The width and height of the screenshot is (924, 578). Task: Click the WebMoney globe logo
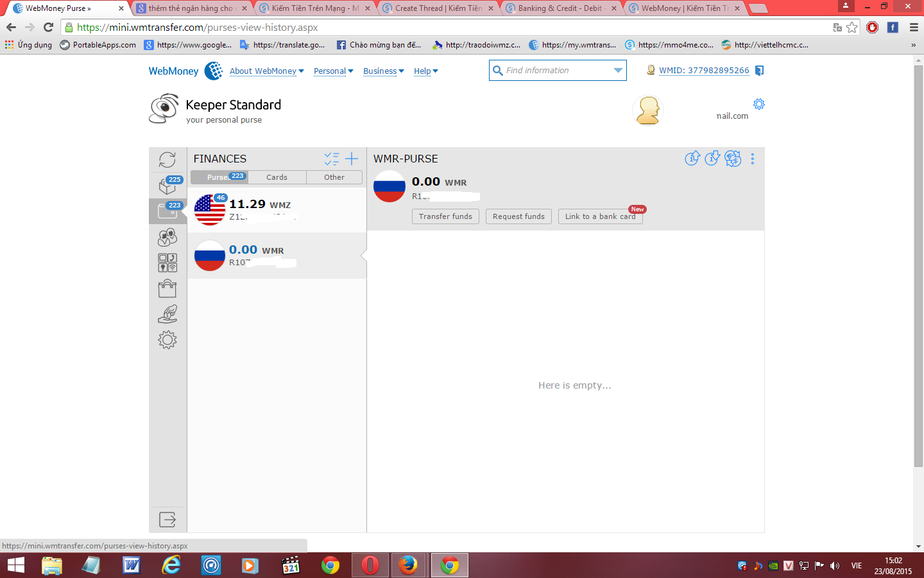[214, 71]
